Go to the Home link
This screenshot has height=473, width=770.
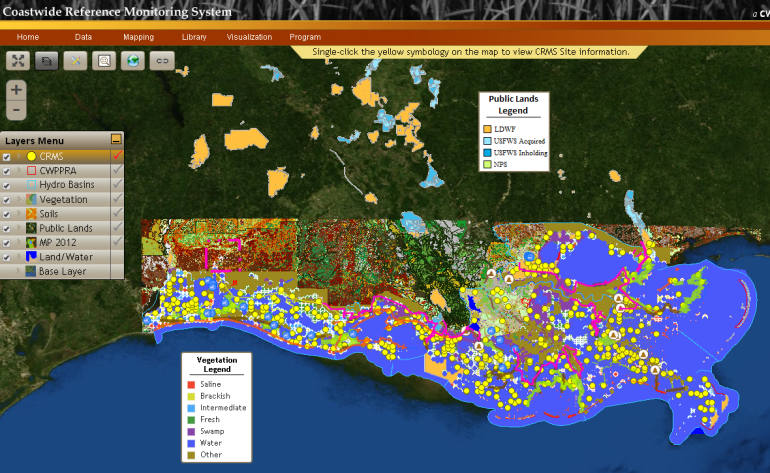click(x=28, y=37)
